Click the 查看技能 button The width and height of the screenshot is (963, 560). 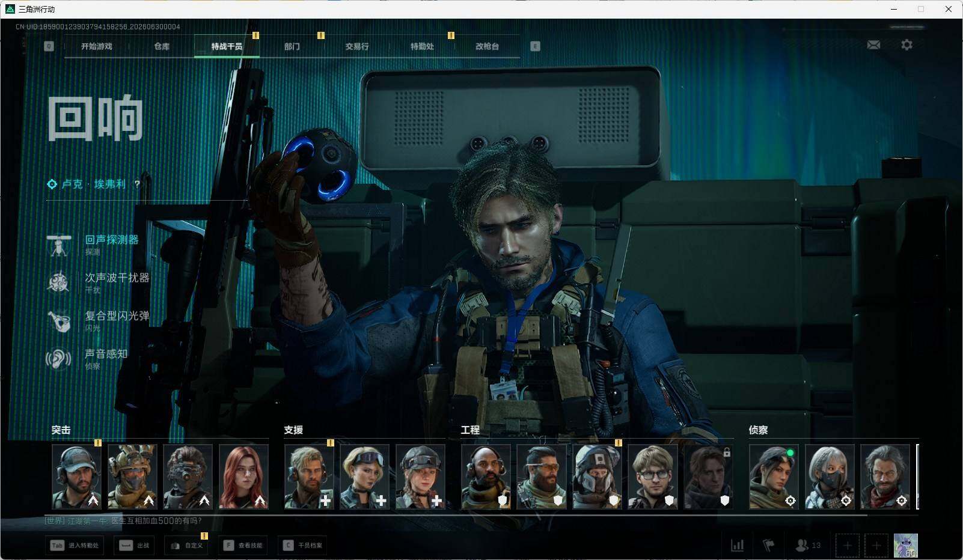(x=243, y=546)
